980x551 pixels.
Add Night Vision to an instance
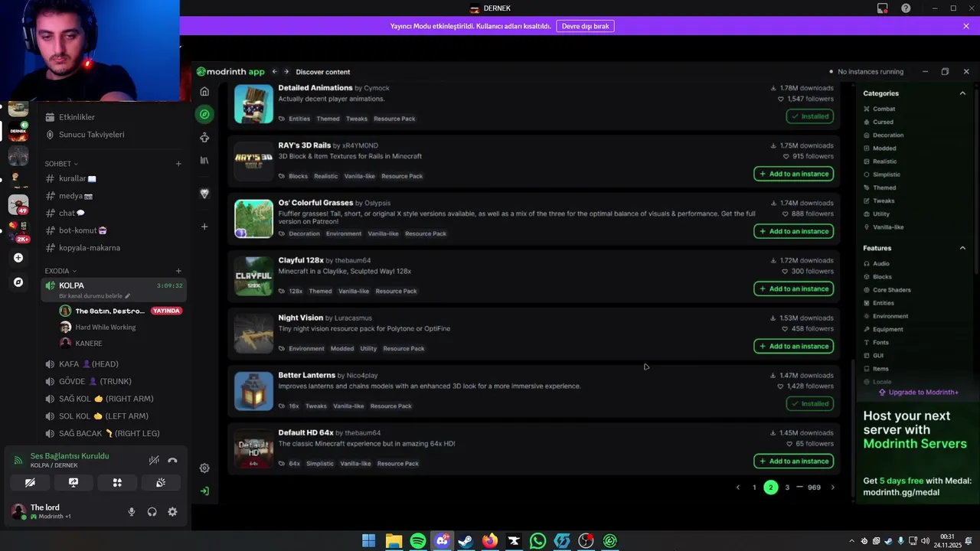coord(794,346)
